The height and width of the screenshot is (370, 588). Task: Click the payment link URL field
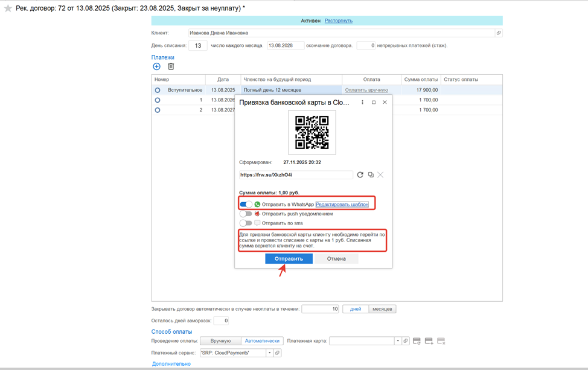(x=295, y=174)
